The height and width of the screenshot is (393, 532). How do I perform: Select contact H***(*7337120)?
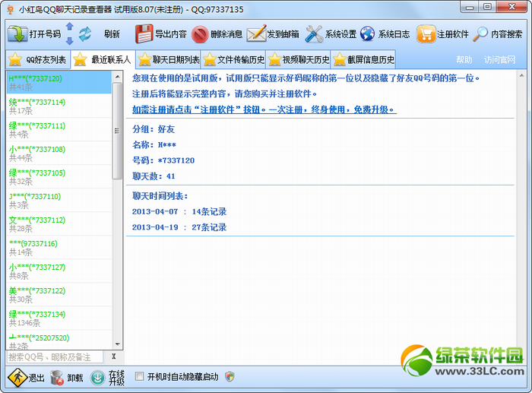point(59,82)
